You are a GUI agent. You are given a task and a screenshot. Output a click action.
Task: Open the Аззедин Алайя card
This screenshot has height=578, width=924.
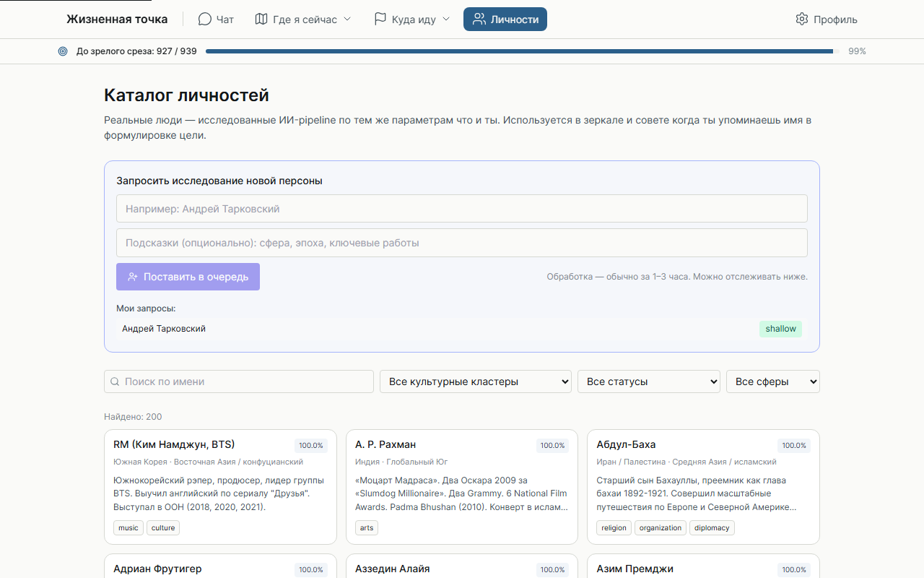pos(462,566)
